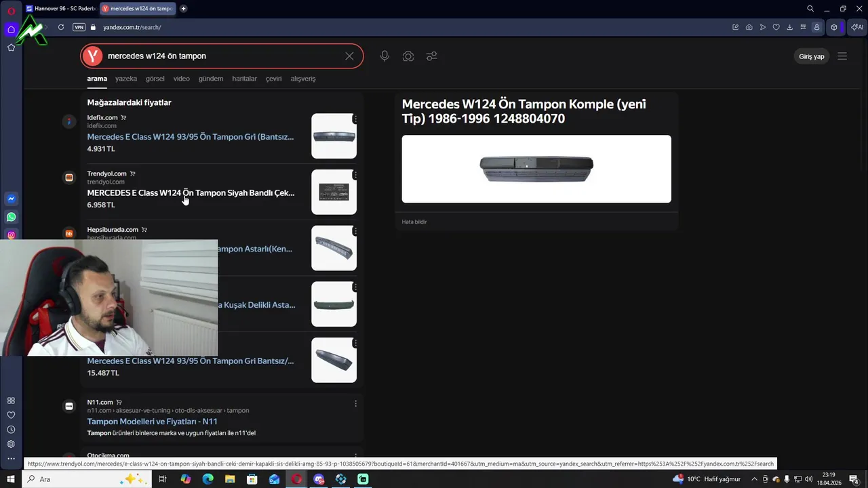Click the browser address bar
The width and height of the screenshot is (868, 488).
tap(407, 27)
